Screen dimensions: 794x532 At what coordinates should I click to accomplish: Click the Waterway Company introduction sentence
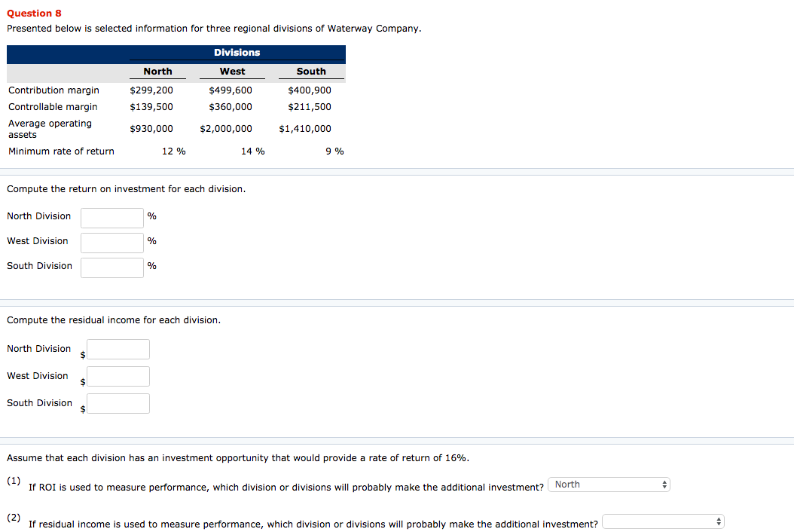tap(214, 29)
